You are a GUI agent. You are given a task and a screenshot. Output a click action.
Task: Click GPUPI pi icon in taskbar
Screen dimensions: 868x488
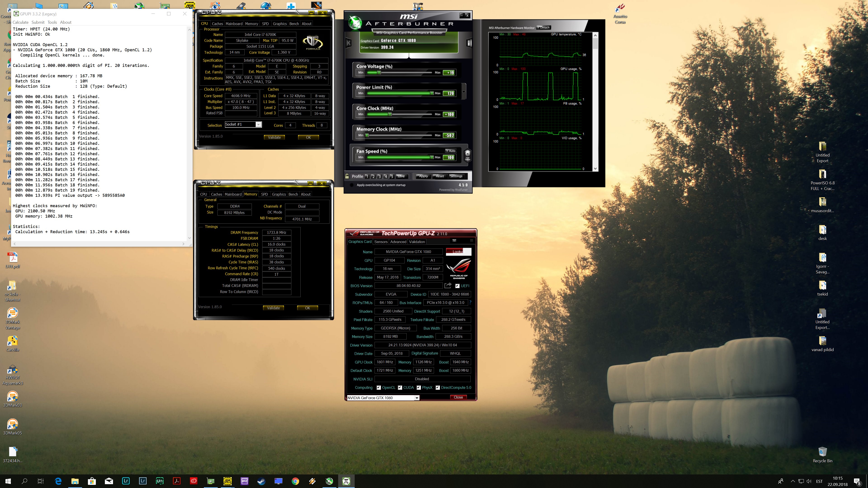(346, 481)
